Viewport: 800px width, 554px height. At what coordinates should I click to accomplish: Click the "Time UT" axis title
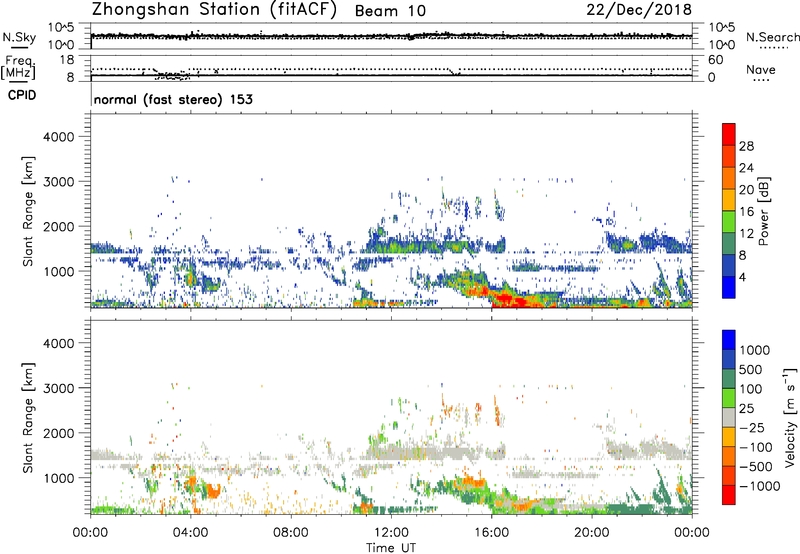click(x=391, y=548)
